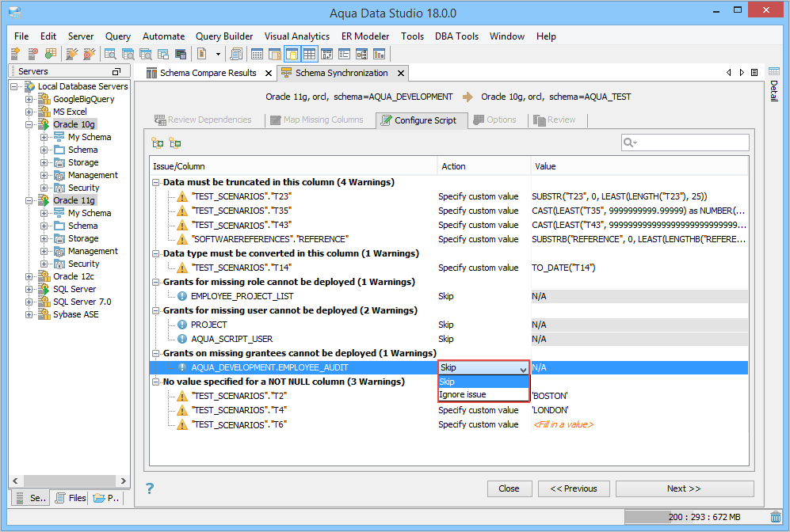Choose 'Skip' in the open dropdown list
790x532 pixels.
[x=483, y=382]
